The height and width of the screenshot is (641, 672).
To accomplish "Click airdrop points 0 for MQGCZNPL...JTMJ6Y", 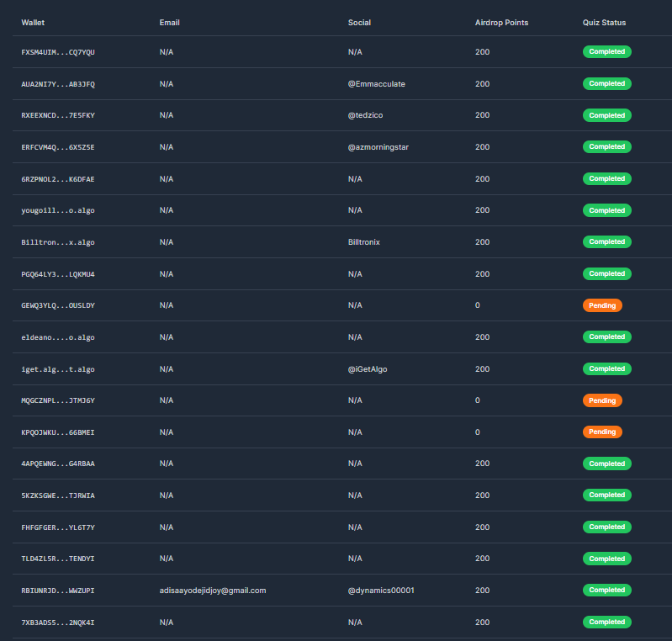I will click(478, 400).
